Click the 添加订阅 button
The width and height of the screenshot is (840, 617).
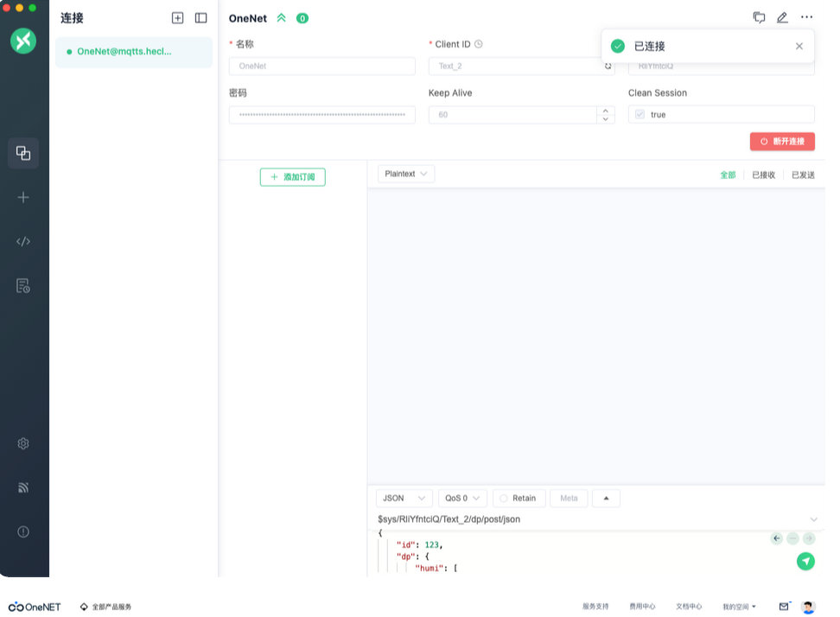point(293,177)
